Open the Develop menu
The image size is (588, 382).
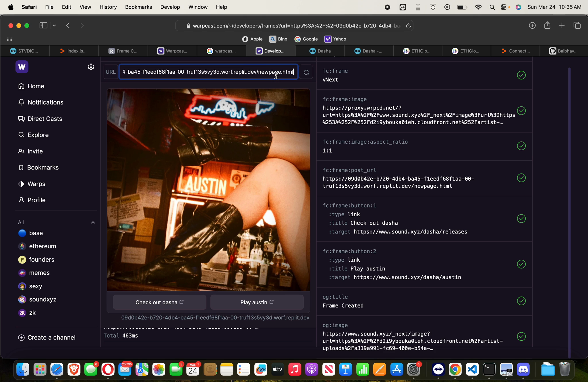coord(170,7)
